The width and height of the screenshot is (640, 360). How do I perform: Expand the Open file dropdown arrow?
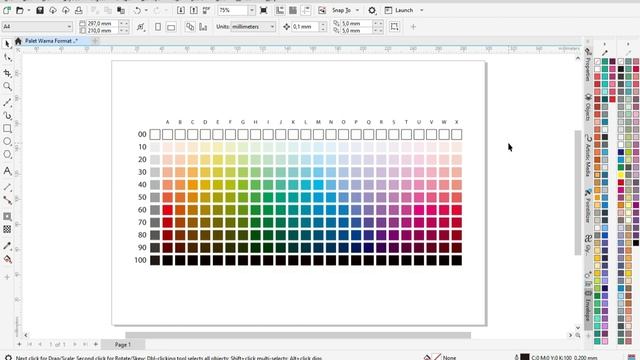(x=29, y=10)
